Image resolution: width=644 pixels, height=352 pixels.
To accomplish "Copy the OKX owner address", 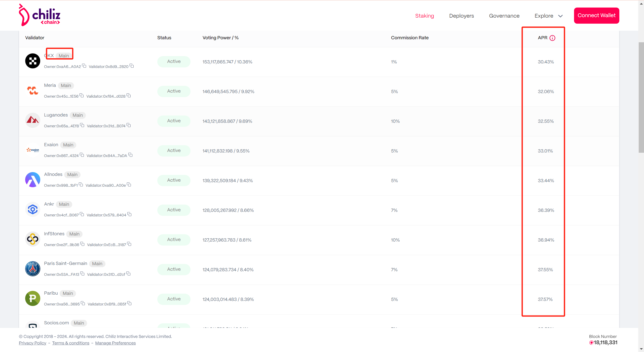I will [84, 66].
